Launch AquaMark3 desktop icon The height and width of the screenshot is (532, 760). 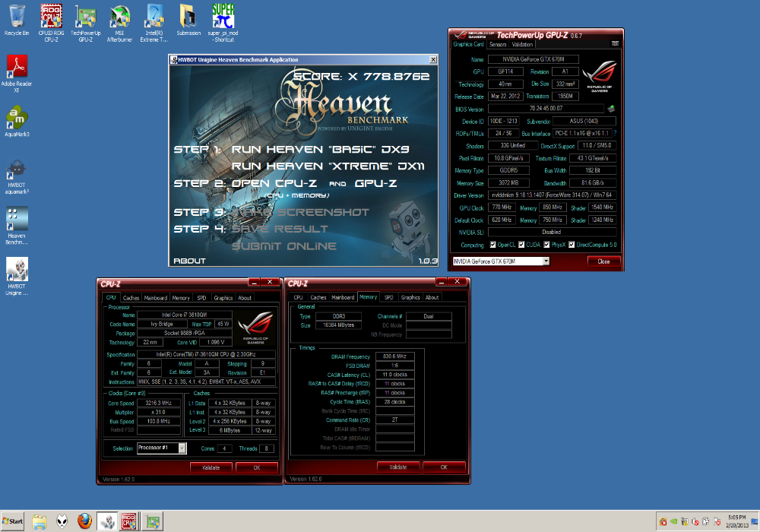click(x=17, y=121)
